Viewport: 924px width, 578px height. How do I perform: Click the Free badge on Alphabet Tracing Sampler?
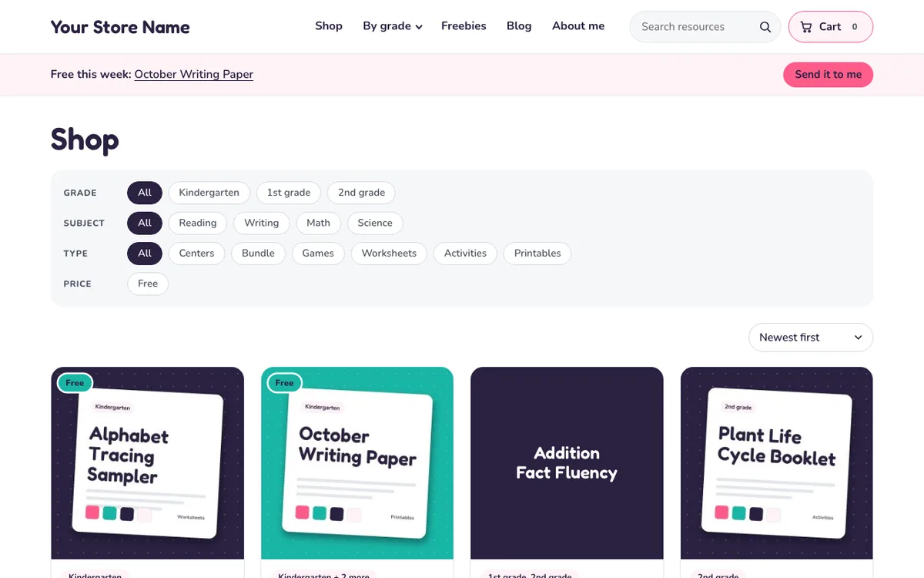(75, 383)
